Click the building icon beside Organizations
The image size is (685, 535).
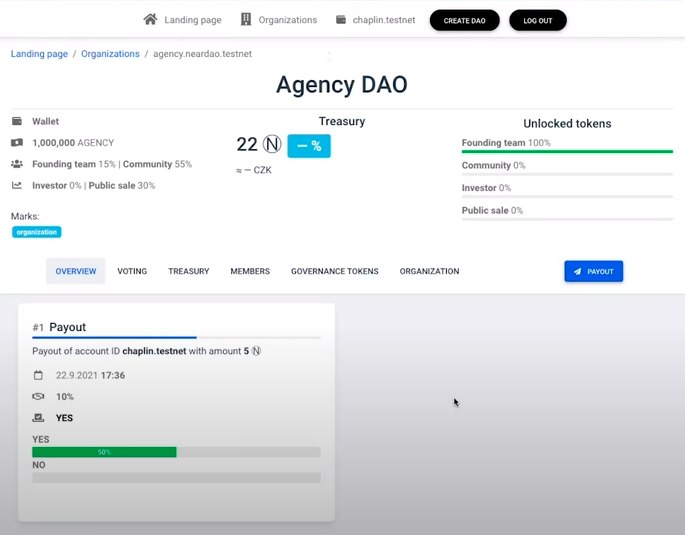point(246,19)
